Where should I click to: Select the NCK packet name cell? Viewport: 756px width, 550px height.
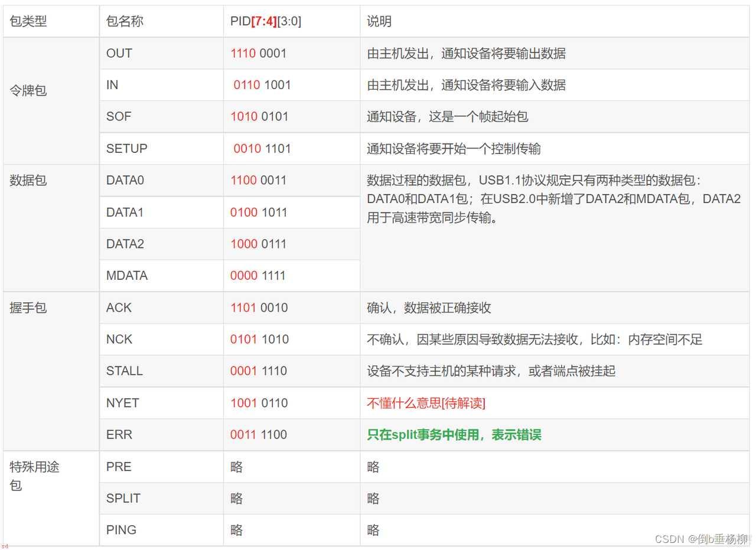(x=162, y=339)
